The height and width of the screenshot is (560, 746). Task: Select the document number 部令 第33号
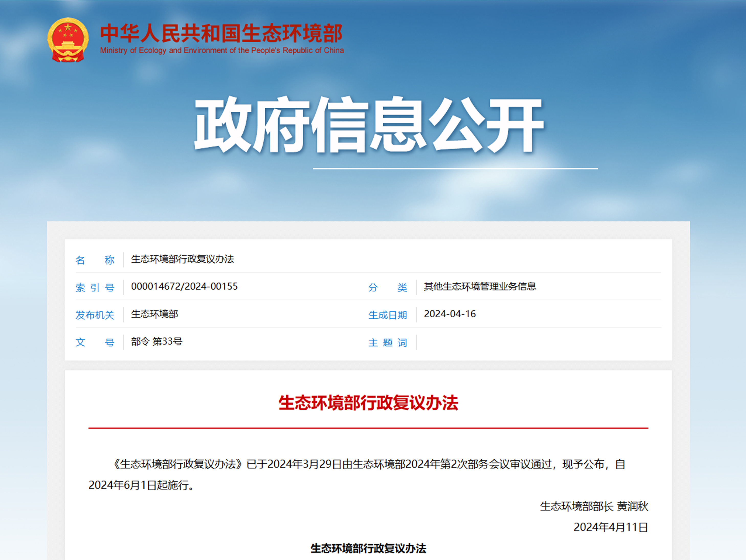[x=156, y=342]
